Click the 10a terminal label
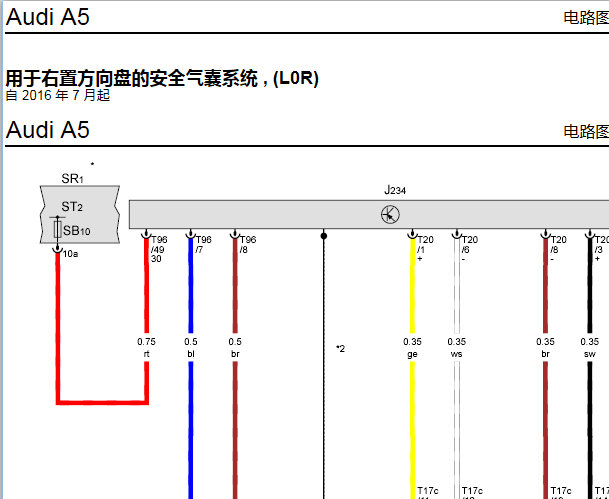 [x=70, y=254]
